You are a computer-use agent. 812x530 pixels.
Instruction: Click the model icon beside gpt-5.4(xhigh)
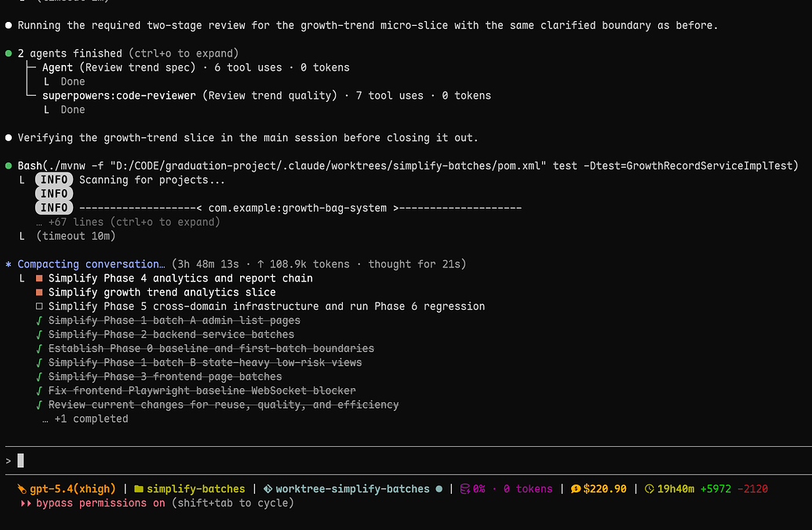[22, 489]
